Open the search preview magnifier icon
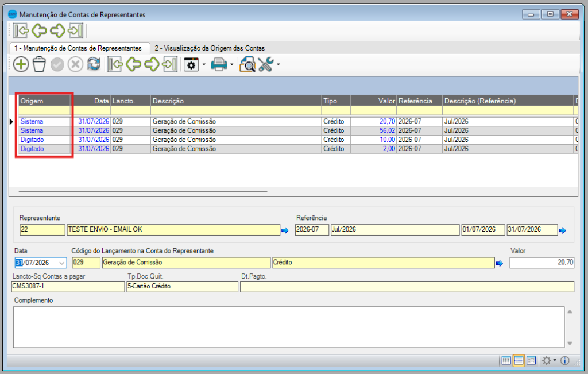Screen dimensions: 588x374 click(x=247, y=64)
